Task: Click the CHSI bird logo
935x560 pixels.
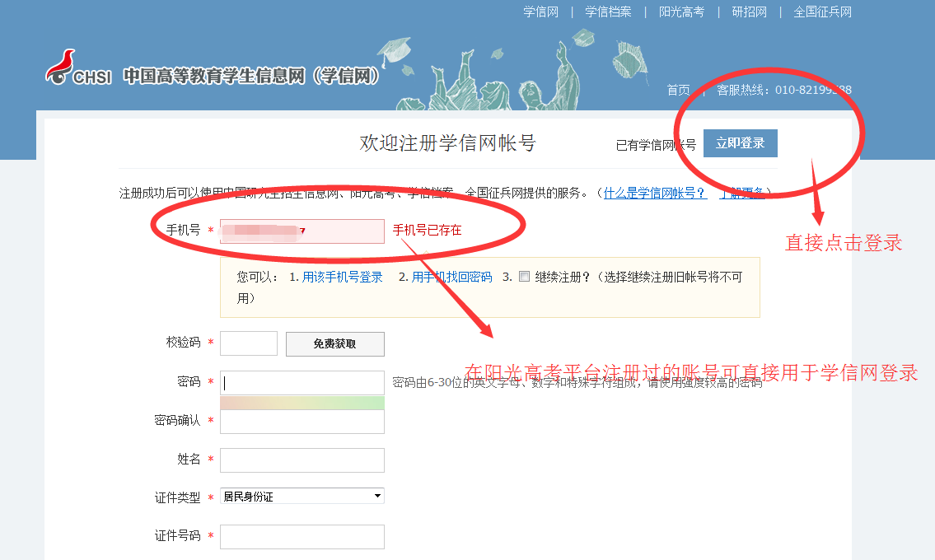Action: point(61,67)
